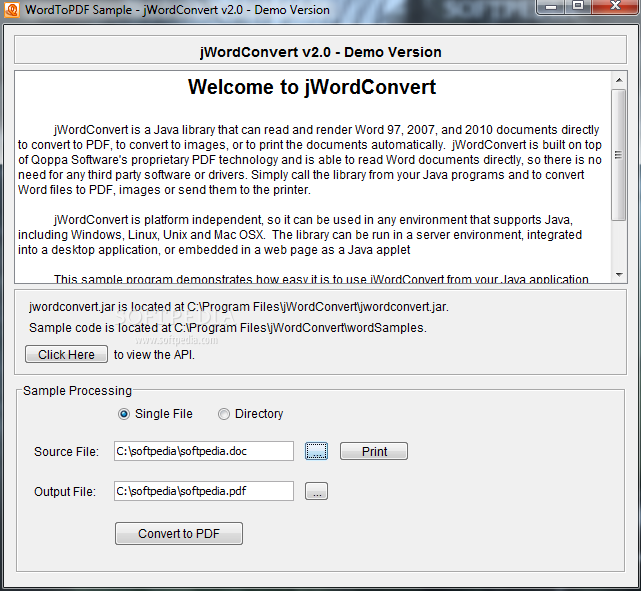Screen dimensions: 641x591
Task: Click Convert to PDF button
Action: [x=179, y=533]
